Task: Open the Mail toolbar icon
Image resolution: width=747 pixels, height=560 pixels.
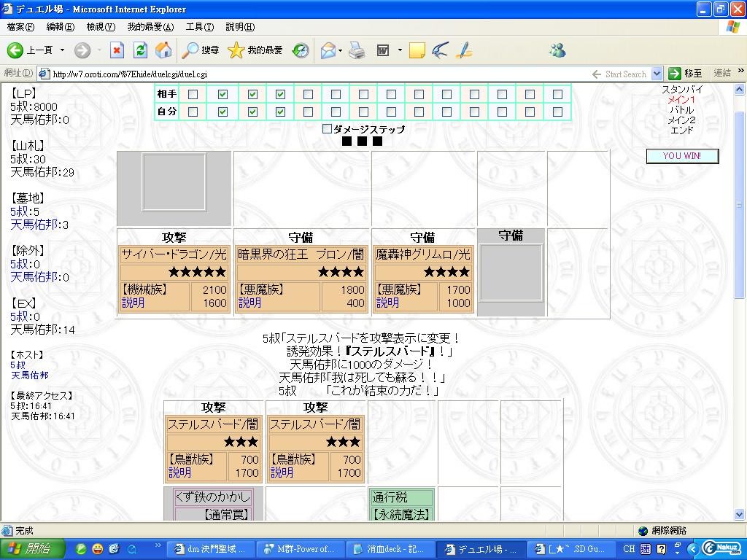Action: coord(328,50)
